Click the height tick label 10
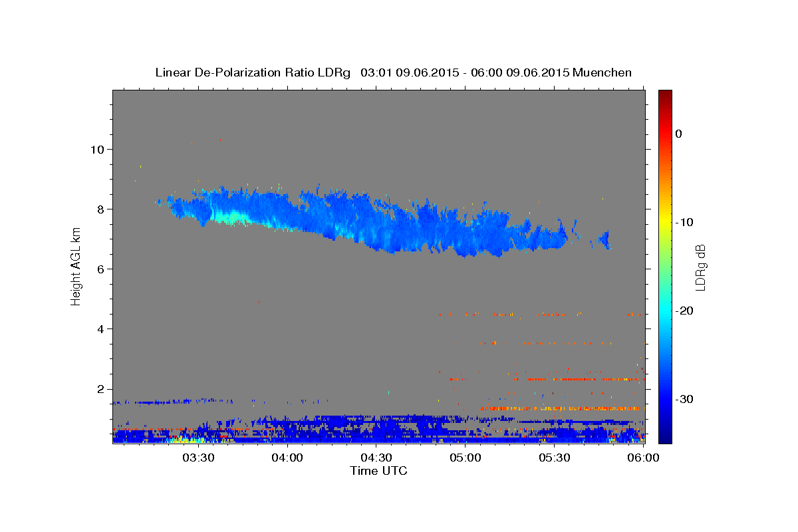798x532 pixels. (x=96, y=149)
